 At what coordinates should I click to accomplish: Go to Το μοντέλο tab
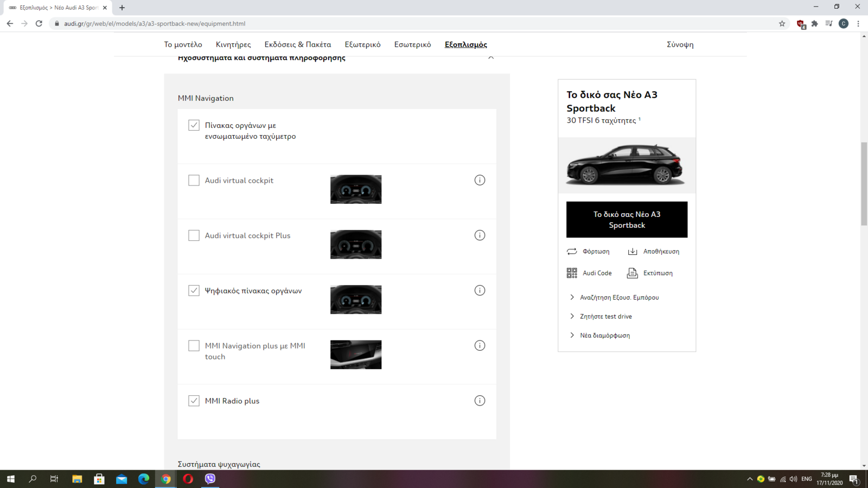point(183,44)
